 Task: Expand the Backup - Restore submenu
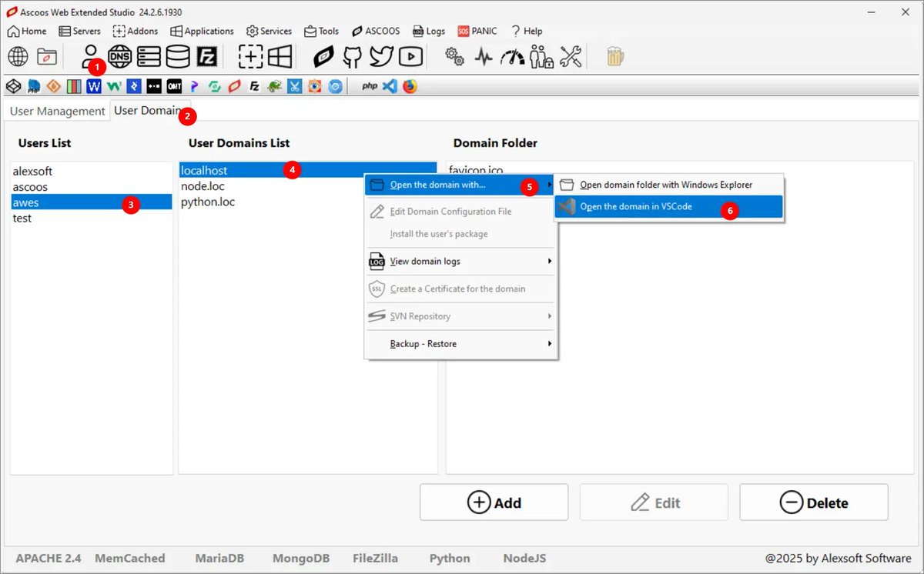pos(421,344)
